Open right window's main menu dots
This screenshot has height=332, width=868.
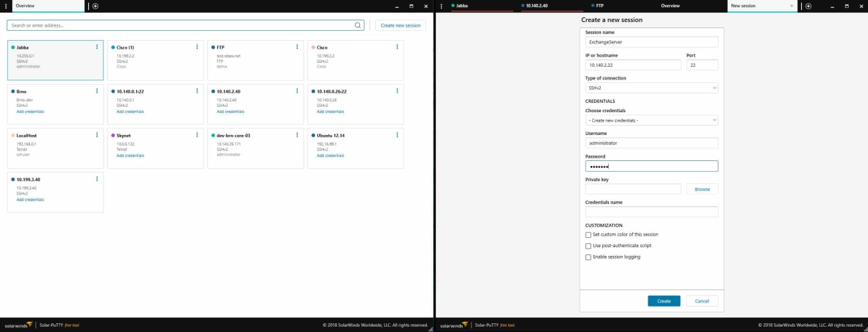coord(441,6)
